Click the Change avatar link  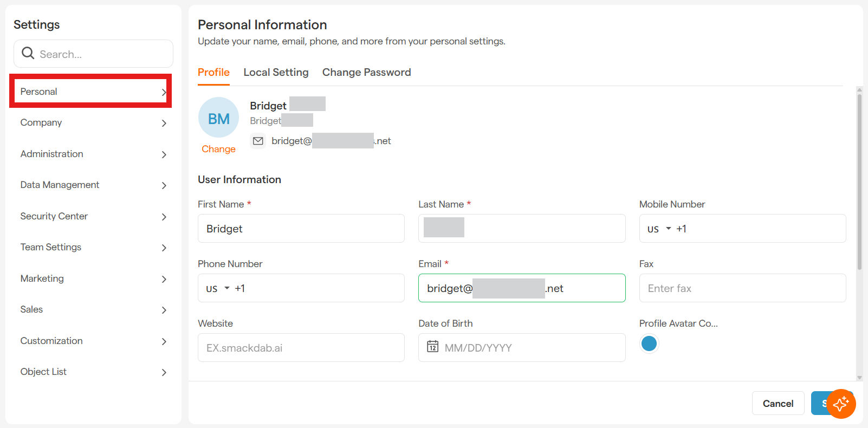(x=218, y=149)
